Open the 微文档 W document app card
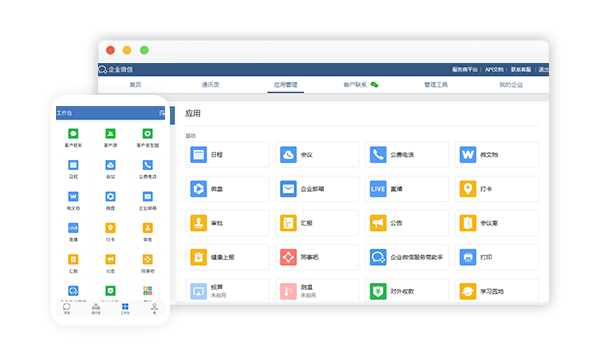 tap(497, 155)
